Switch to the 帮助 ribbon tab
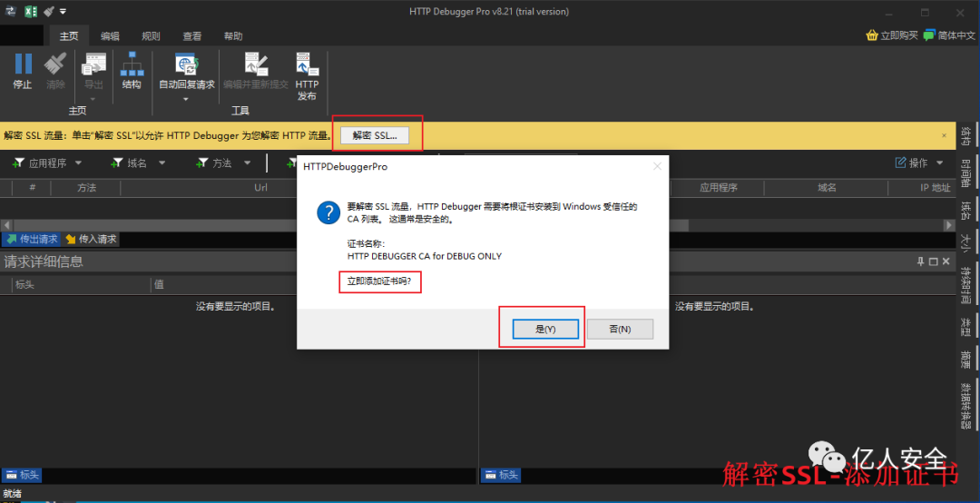The image size is (980, 503). [233, 35]
